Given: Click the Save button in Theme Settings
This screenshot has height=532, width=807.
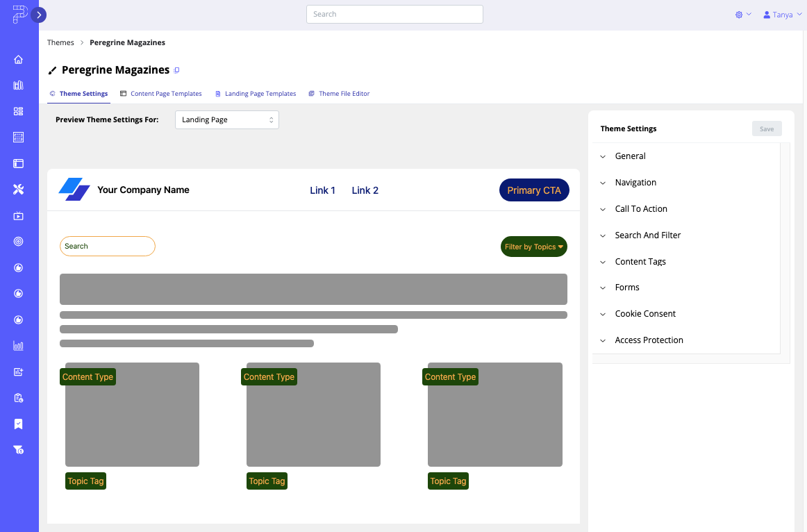Looking at the screenshot, I should click(x=766, y=128).
